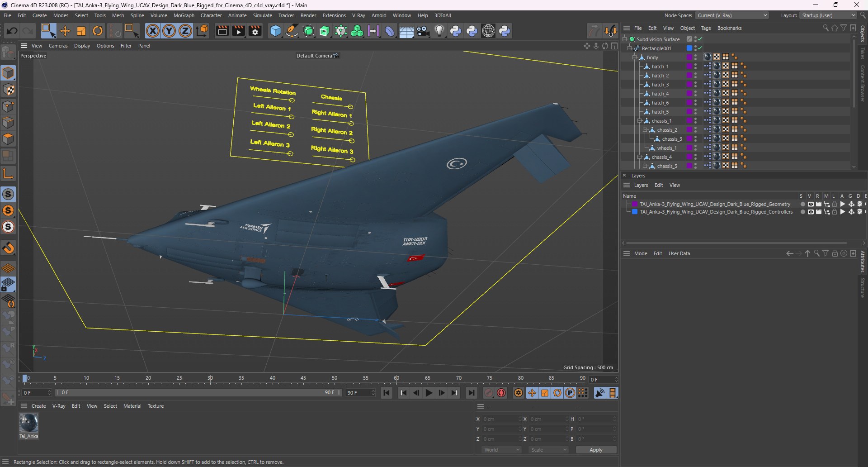Viewport: 868px width, 467px height.
Task: Toggle Z axis lock
Action: click(x=185, y=31)
